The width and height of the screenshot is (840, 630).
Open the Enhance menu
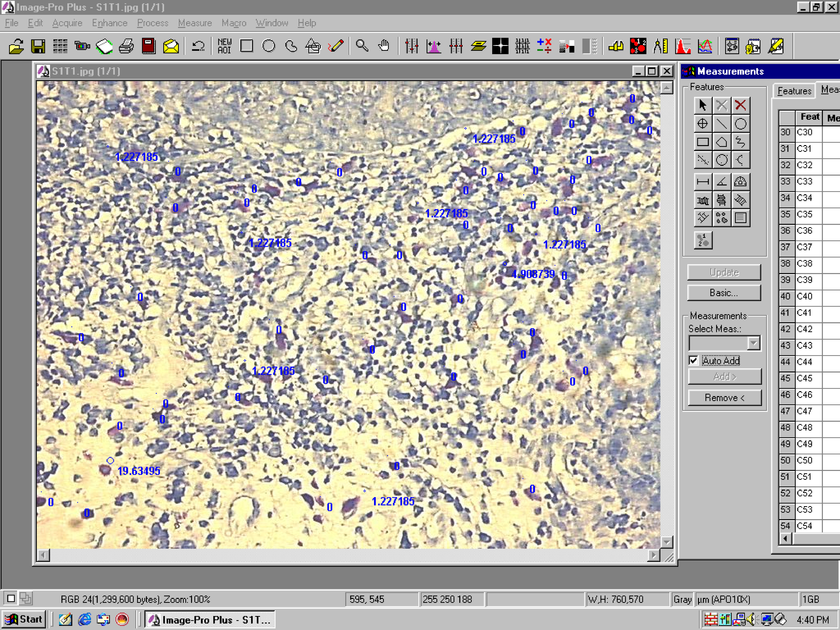tap(109, 23)
